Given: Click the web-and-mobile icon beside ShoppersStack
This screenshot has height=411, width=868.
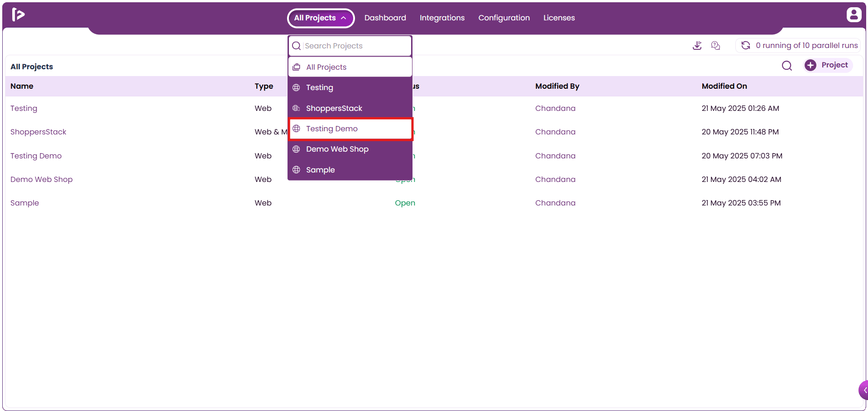Looking at the screenshot, I should click(x=296, y=108).
